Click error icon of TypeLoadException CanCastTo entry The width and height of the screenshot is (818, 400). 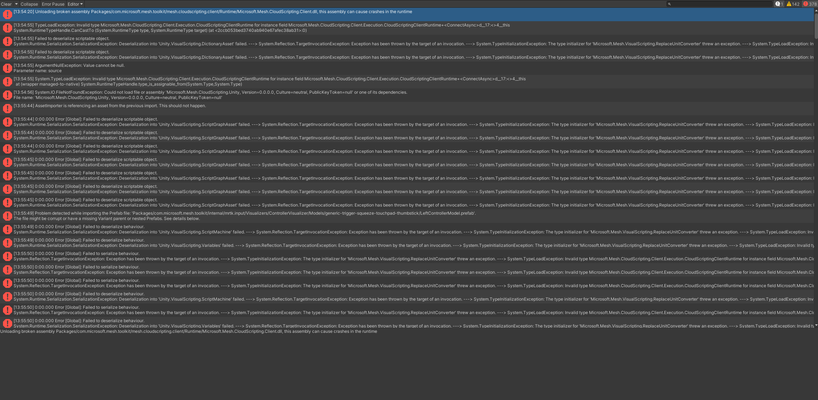pyautogui.click(x=7, y=28)
